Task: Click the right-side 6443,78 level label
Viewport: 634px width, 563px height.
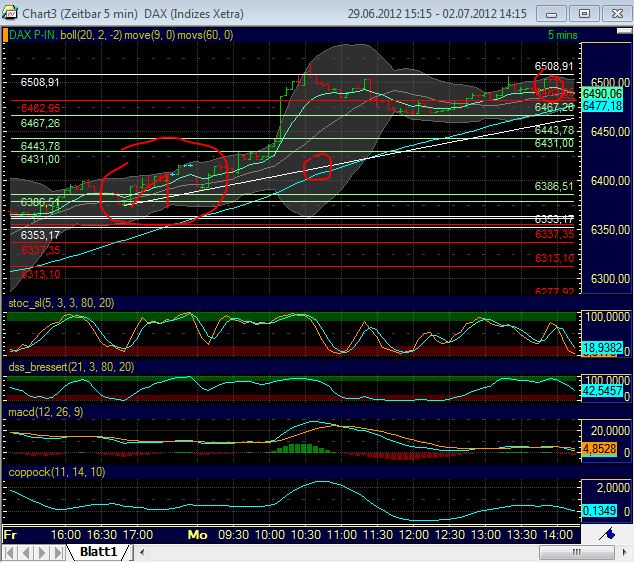Action: pos(554,130)
